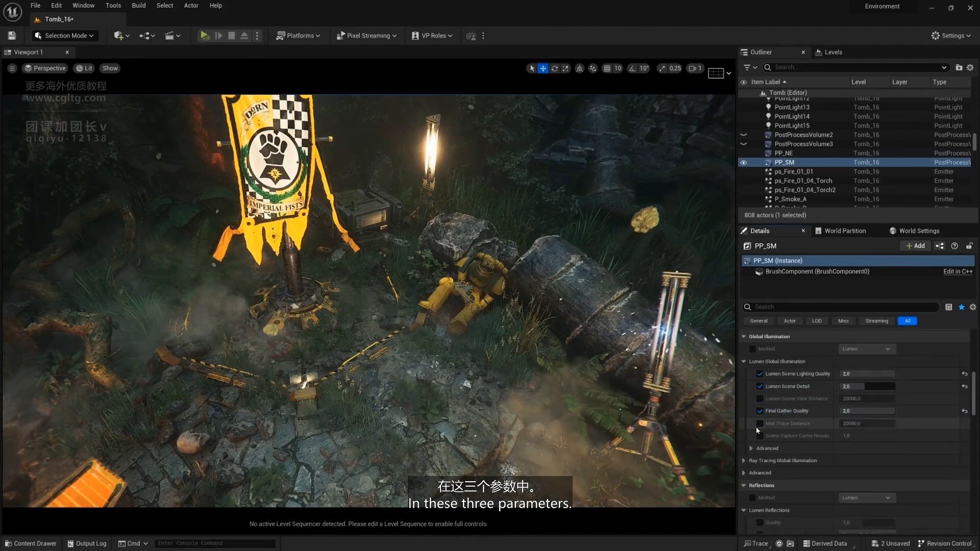Reset Final Gather Quality to default
The height and width of the screenshot is (551, 980).
coord(965,411)
